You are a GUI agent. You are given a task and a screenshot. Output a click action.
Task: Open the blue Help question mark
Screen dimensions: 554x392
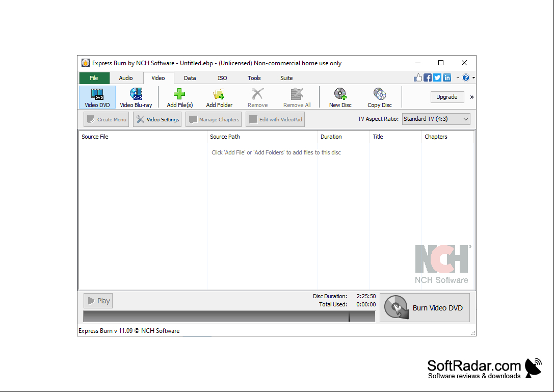click(466, 78)
